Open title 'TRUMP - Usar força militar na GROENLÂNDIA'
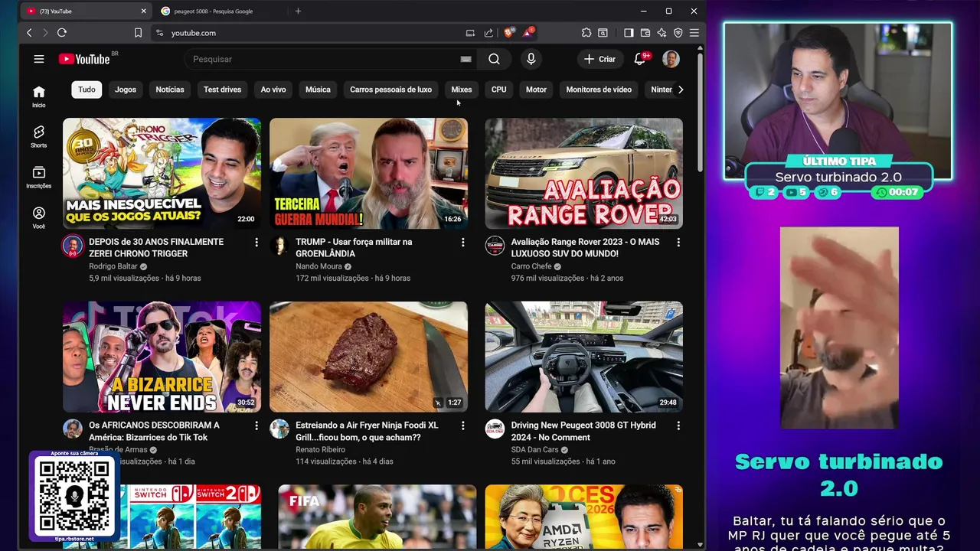The height and width of the screenshot is (551, 980). click(354, 248)
